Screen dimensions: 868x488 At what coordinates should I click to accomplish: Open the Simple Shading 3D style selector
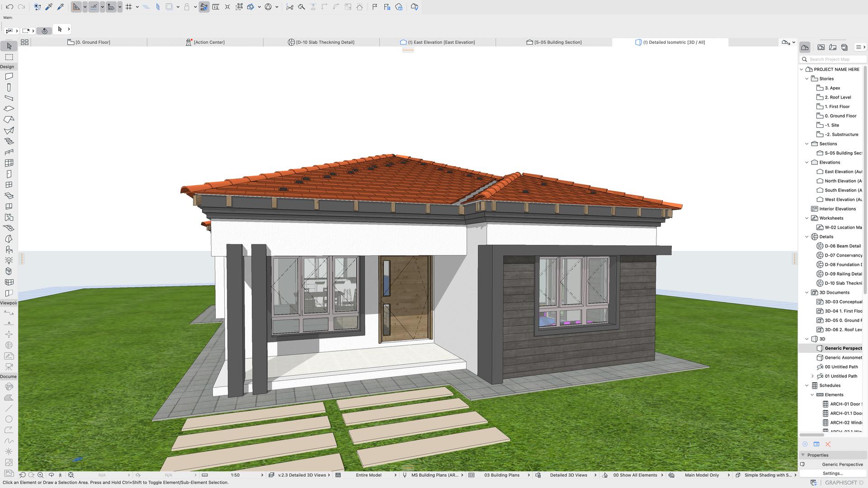[x=767, y=475]
